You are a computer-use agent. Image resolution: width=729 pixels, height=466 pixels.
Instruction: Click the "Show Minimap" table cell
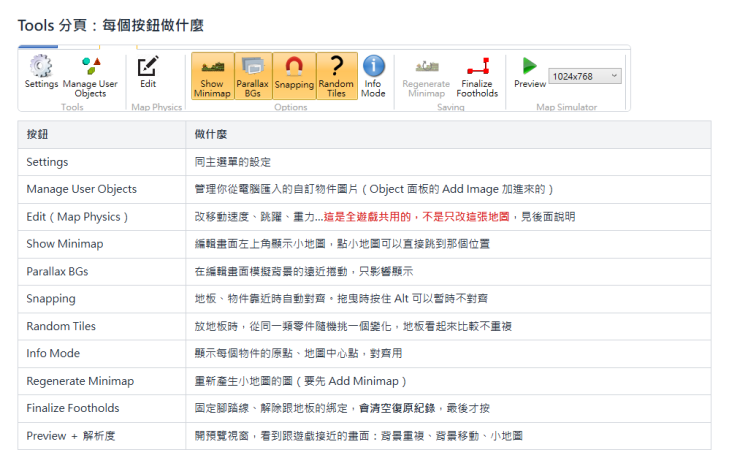point(102,244)
